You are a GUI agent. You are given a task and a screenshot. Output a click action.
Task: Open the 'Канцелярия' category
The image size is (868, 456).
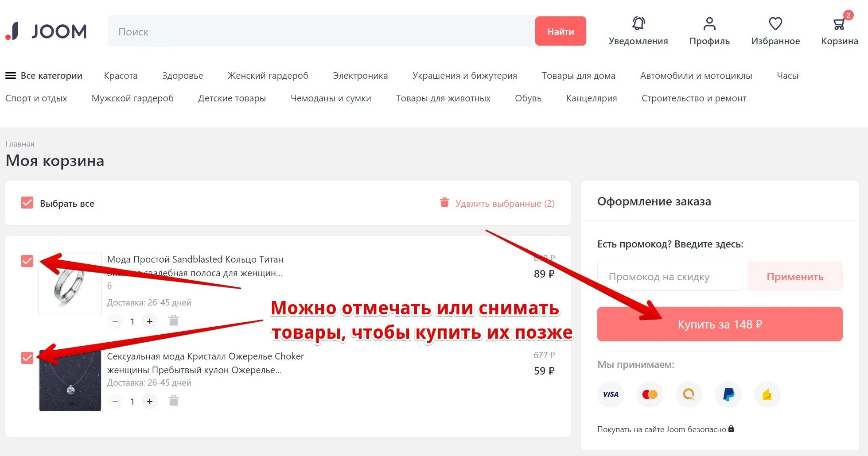pyautogui.click(x=592, y=98)
